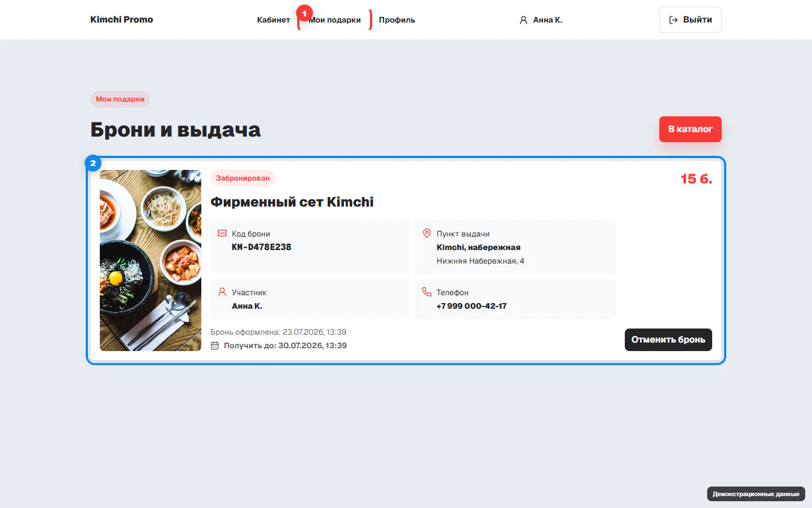Click the map pin icon for Пункт выдачи
Image resolution: width=812 pixels, height=508 pixels.
point(427,233)
